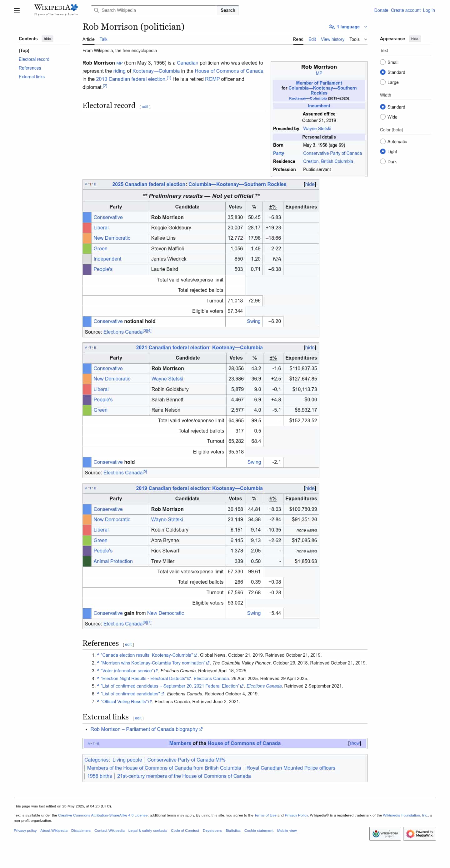The height and width of the screenshot is (868, 450).
Task: Open the Tools dropdown menu
Action: click(x=358, y=39)
